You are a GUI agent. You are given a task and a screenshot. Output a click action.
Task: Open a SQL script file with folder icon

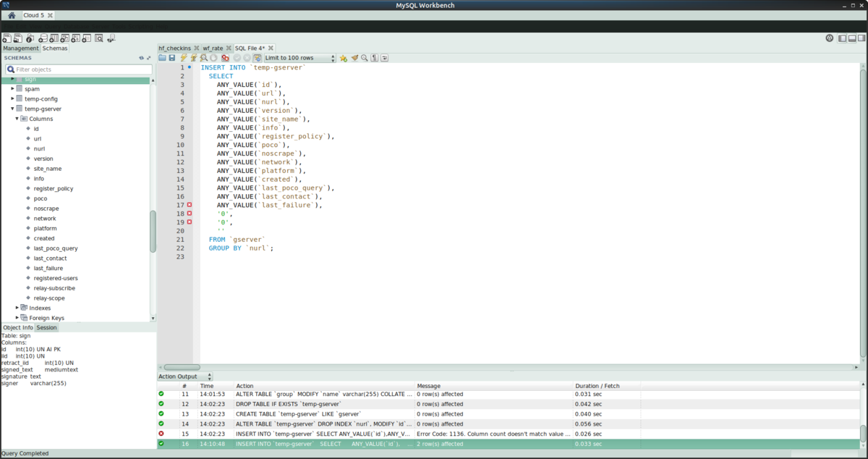click(x=163, y=58)
